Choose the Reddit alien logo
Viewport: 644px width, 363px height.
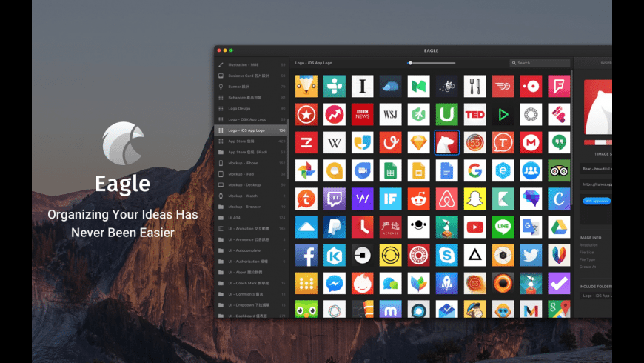[418, 199]
